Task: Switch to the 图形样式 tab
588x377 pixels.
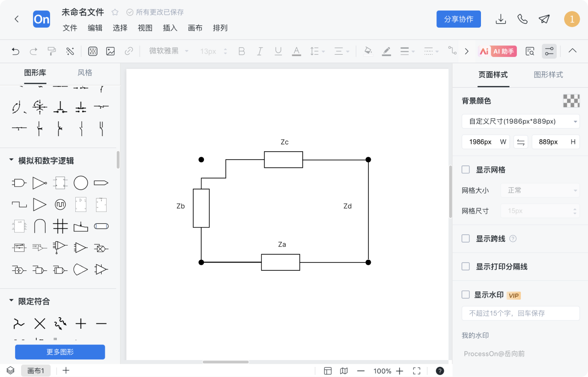Action: point(548,75)
